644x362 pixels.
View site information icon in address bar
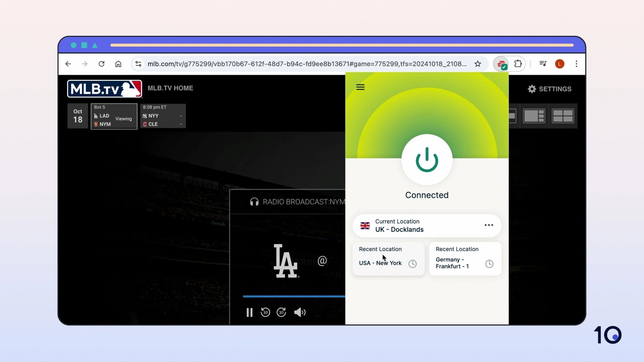pyautogui.click(x=138, y=64)
